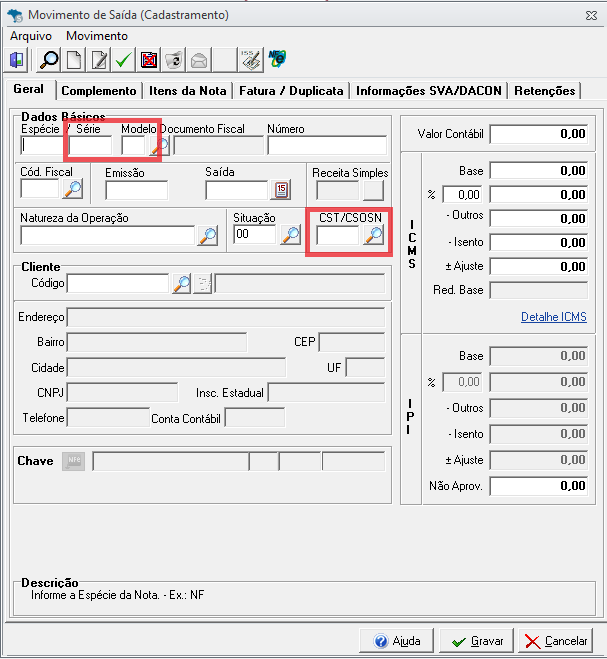Screen dimensions: 607x659
Task: Focus the ICMS Base value field
Action: pos(539,171)
